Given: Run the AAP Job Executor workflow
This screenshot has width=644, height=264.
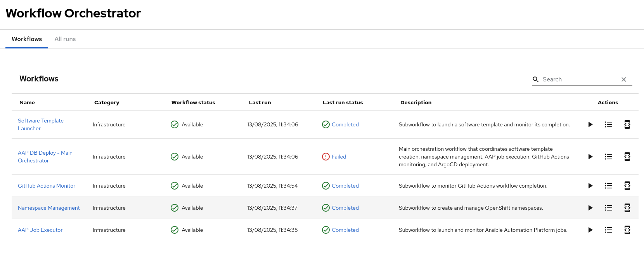Looking at the screenshot, I should click(x=590, y=230).
